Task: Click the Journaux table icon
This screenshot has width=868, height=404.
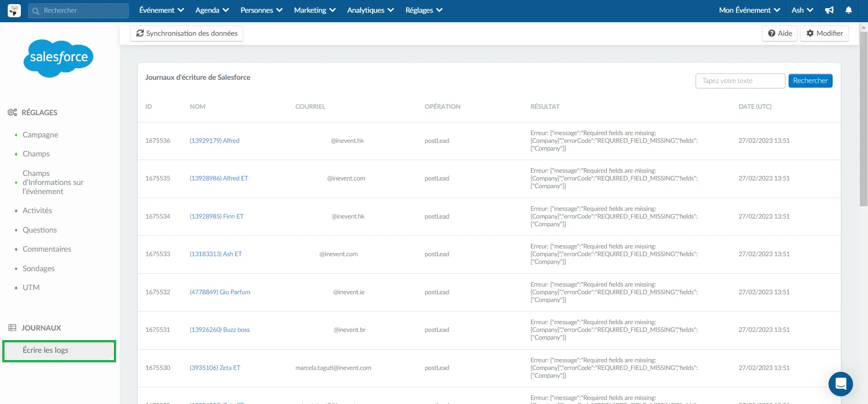Action: (12, 328)
